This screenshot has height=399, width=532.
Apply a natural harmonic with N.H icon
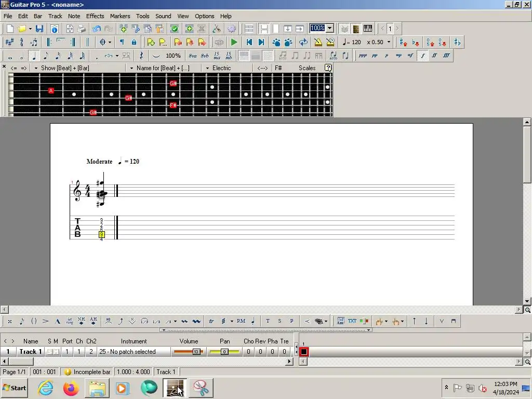tap(81, 321)
